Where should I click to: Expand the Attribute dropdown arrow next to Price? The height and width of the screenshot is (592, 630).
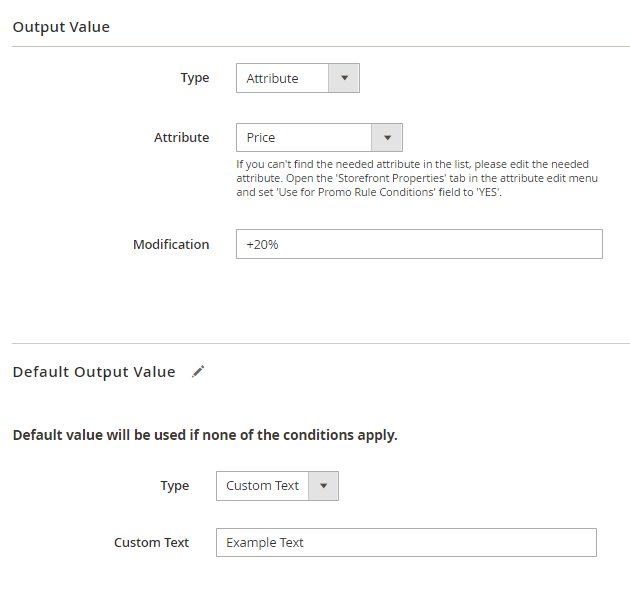[x=387, y=137]
